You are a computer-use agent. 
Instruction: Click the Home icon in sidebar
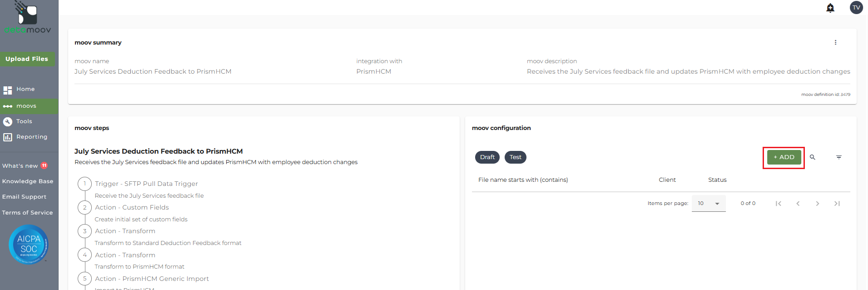coord(7,90)
